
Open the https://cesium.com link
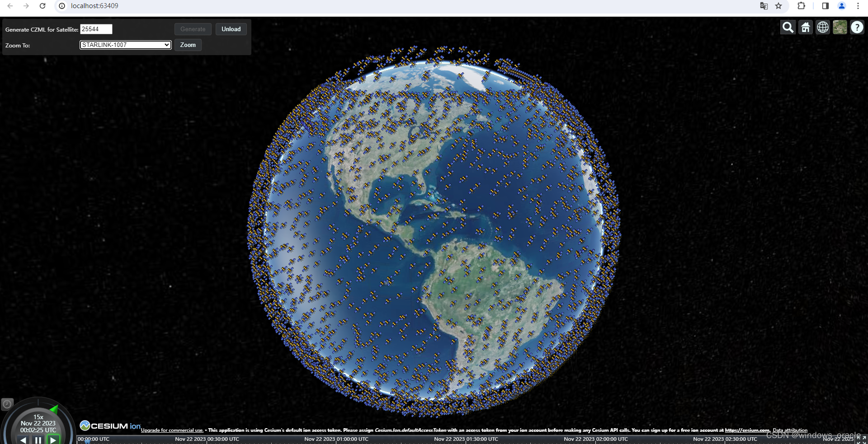coord(747,430)
